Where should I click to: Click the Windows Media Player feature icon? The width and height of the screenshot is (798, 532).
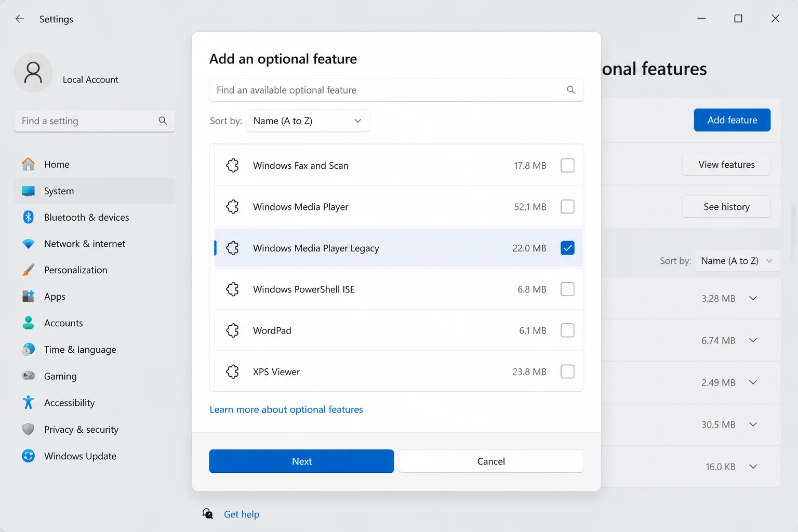click(x=233, y=207)
